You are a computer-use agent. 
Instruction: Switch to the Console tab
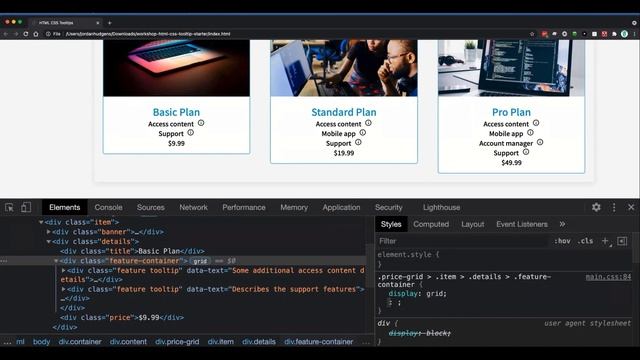tap(108, 207)
